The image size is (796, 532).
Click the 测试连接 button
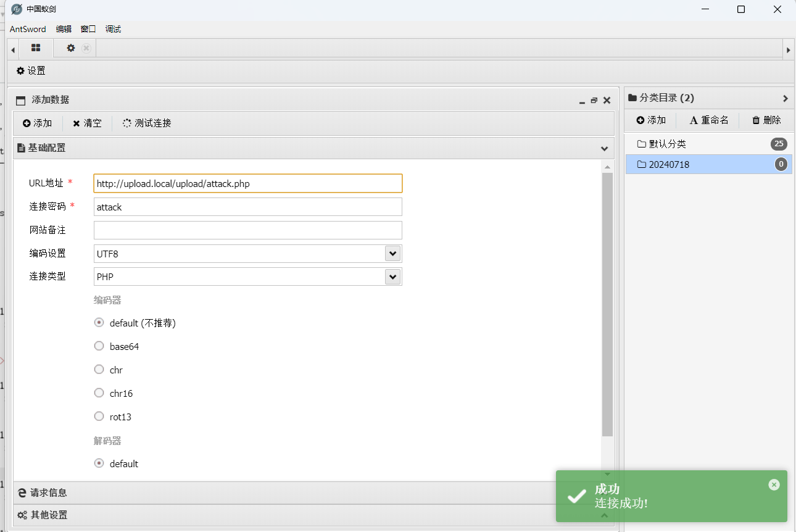point(147,123)
